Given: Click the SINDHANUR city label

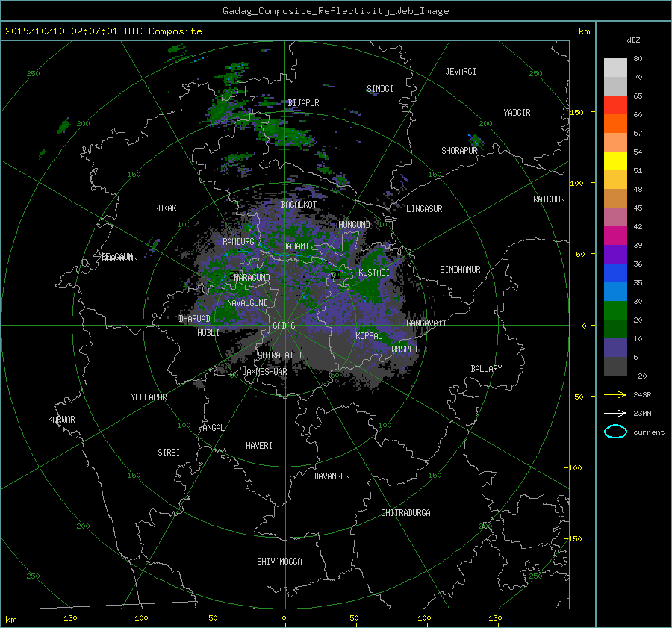Looking at the screenshot, I should pos(460,270).
